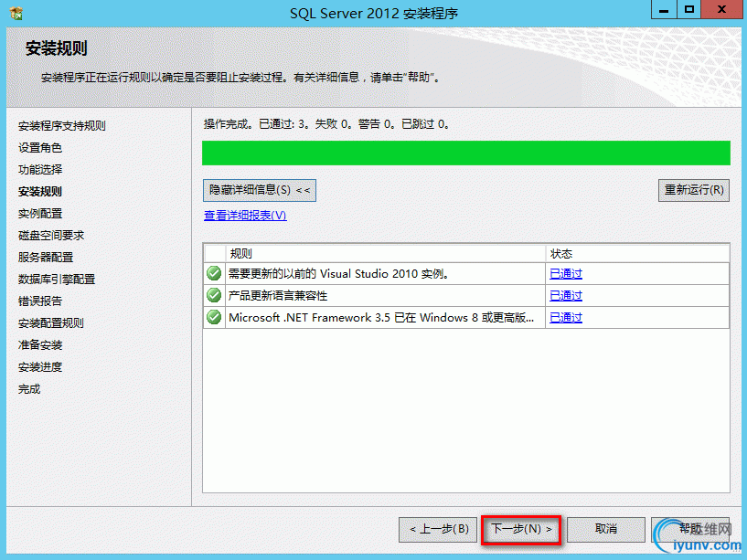The width and height of the screenshot is (747, 560).
Task: Select 安装程序支持规则 step in sidebar
Action: coord(62,126)
